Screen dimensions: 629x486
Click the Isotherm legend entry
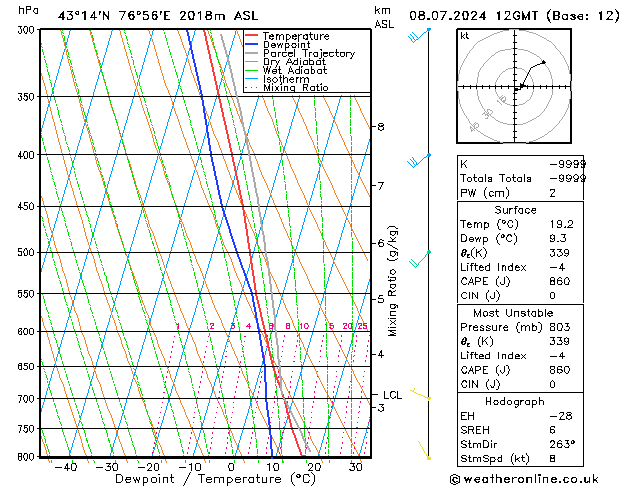(x=277, y=79)
